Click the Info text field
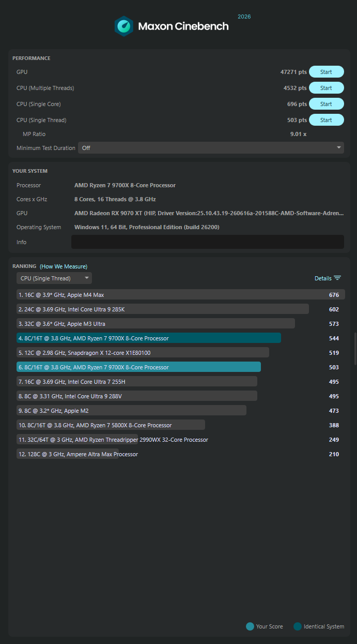This screenshot has width=357, height=644. pos(207,242)
